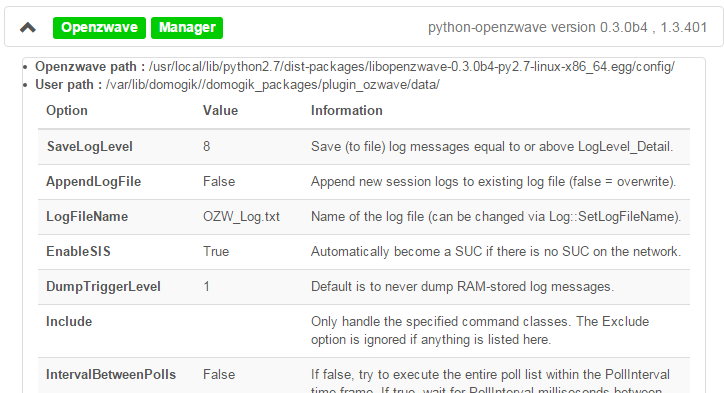Click the green Manager badge
The width and height of the screenshot is (724, 393).
(x=187, y=28)
